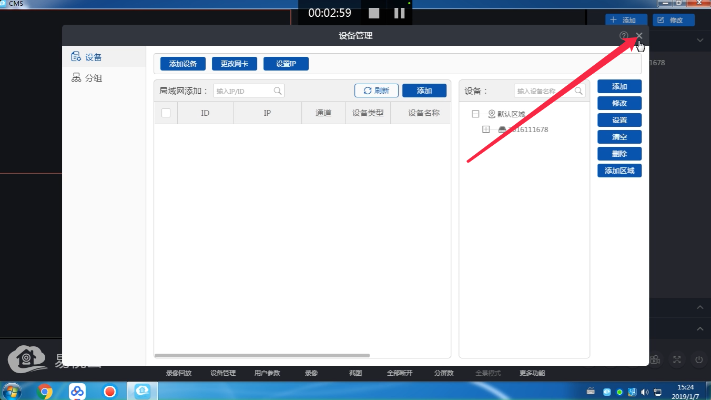Toggle the select-all checkbox in table header
711x400 pixels.
pos(166,113)
